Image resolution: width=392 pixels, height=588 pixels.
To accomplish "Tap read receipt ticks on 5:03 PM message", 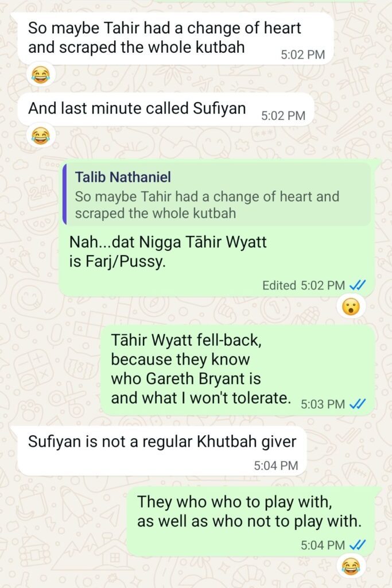I will 357,404.
